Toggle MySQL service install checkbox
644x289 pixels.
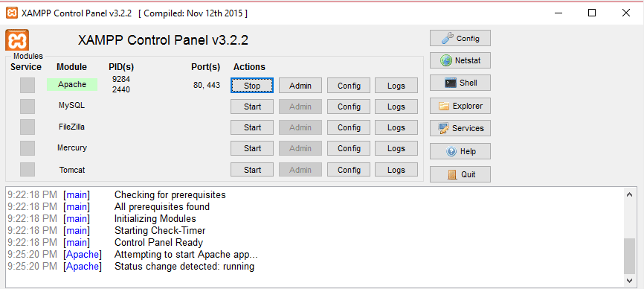(x=28, y=106)
